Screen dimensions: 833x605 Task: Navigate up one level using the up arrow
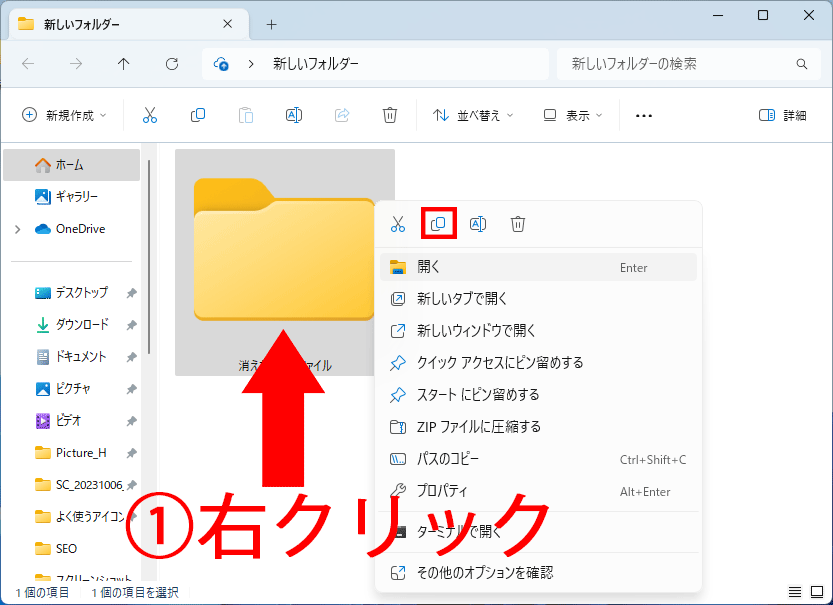[123, 63]
